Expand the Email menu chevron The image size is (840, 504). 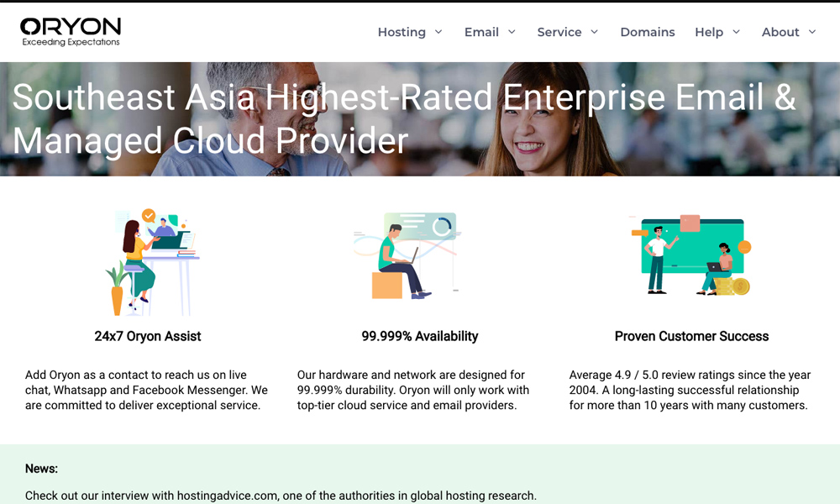[x=512, y=32]
